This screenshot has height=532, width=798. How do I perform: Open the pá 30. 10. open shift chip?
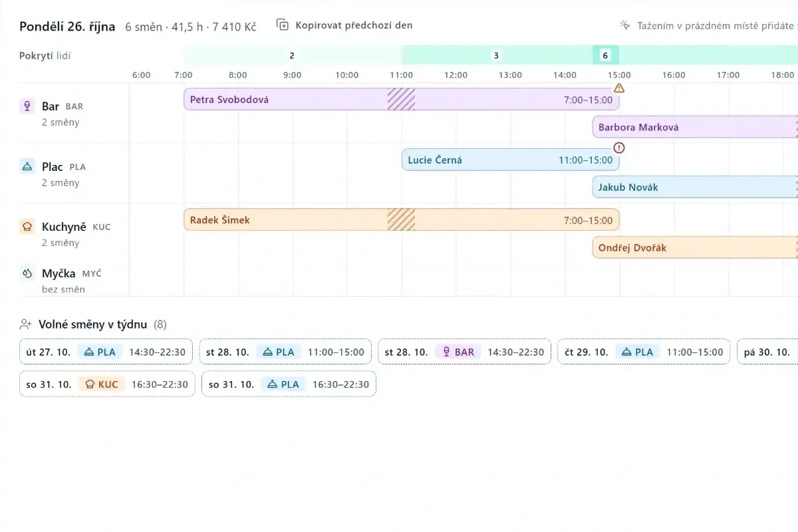pos(767,352)
